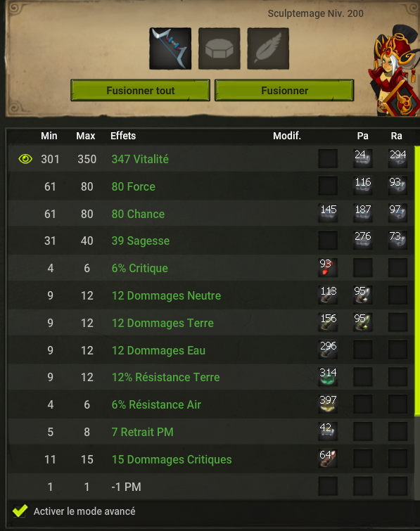
Task: Choose the Dommages Eau rune showing 296
Action: tap(328, 350)
